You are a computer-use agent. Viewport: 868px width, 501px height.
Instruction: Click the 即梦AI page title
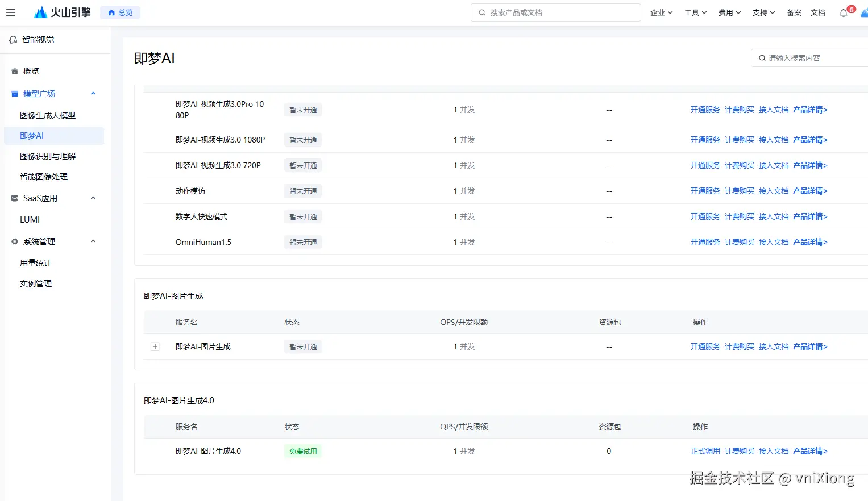pyautogui.click(x=155, y=58)
